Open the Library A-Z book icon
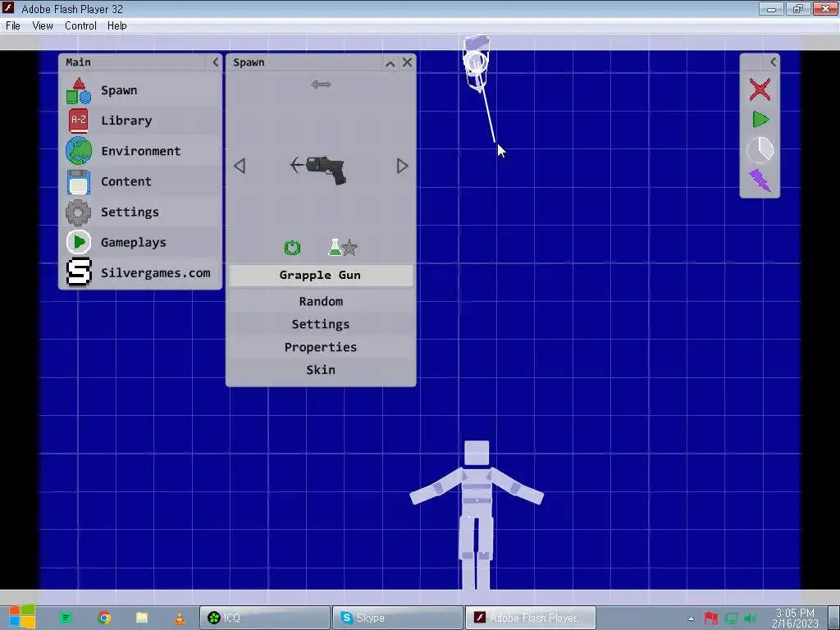This screenshot has height=630, width=840. coord(78,121)
